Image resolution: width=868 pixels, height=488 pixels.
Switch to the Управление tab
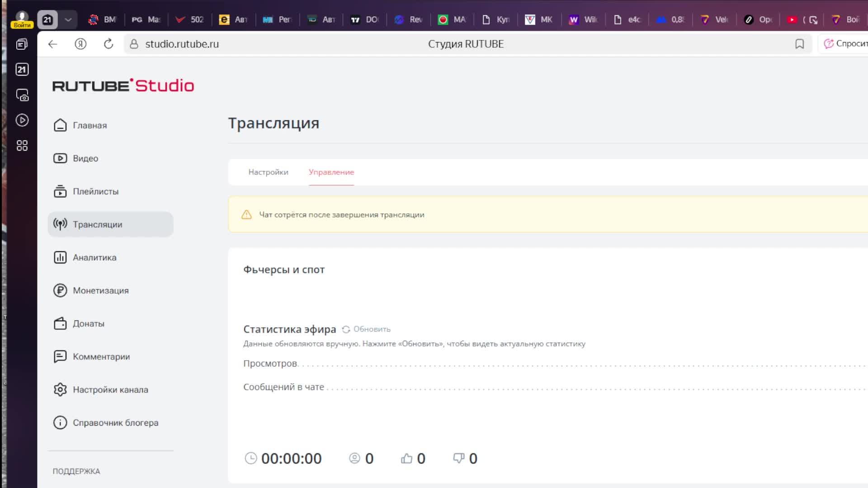pyautogui.click(x=331, y=172)
